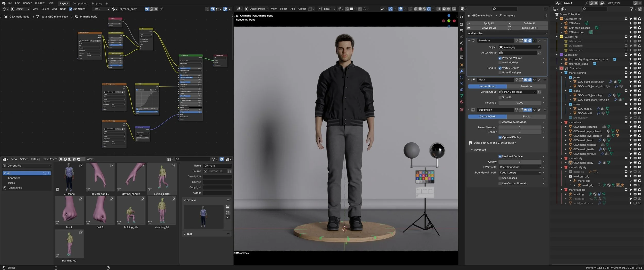Adjust the Mask Threshold slider

pyautogui.click(x=520, y=103)
